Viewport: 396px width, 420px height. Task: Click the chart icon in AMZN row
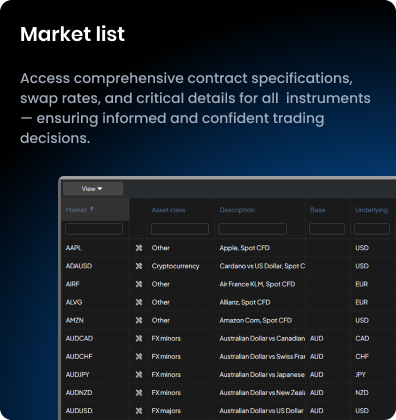(139, 320)
